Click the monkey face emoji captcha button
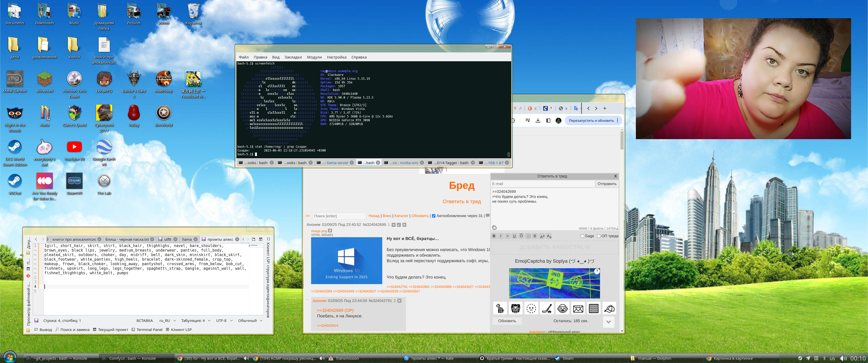This screenshot has width=868, height=363. click(562, 308)
